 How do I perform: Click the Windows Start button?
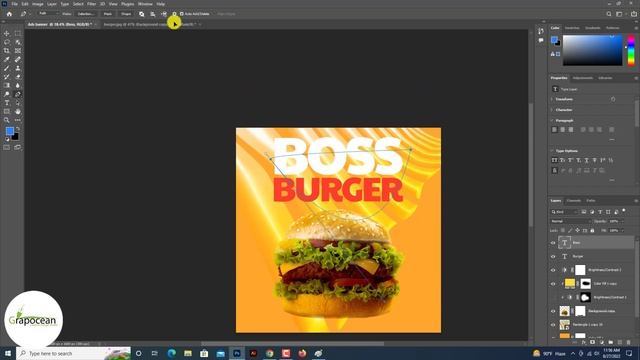click(x=8, y=353)
